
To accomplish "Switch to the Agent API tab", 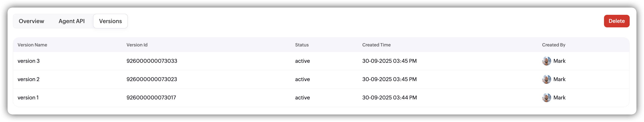I will pos(72,21).
